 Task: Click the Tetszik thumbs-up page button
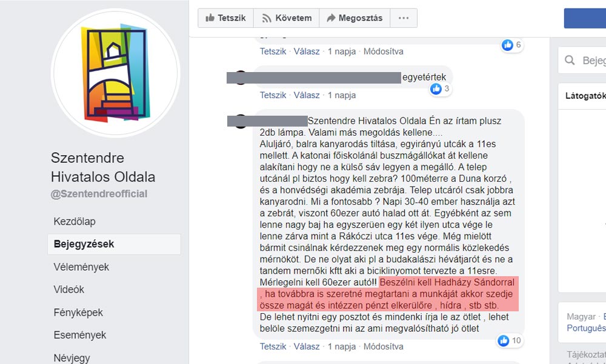225,18
